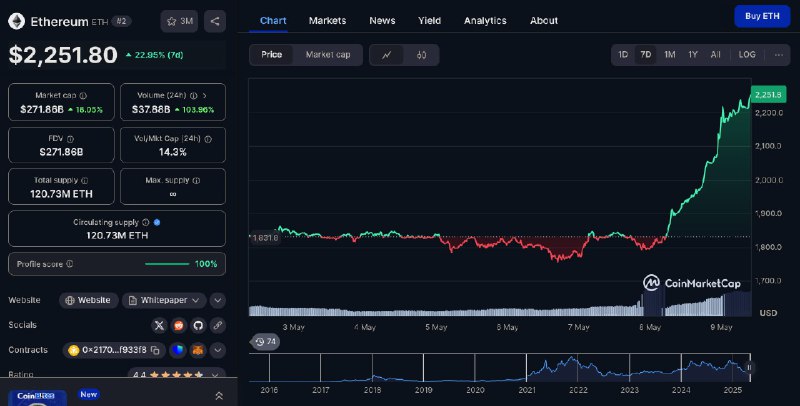Copy the 0x2170...f933f8 contract address
The image size is (800, 406).
(x=155, y=350)
